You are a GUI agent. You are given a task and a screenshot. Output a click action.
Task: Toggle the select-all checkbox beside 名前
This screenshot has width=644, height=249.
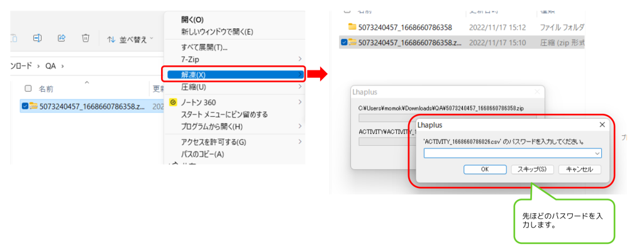point(28,88)
